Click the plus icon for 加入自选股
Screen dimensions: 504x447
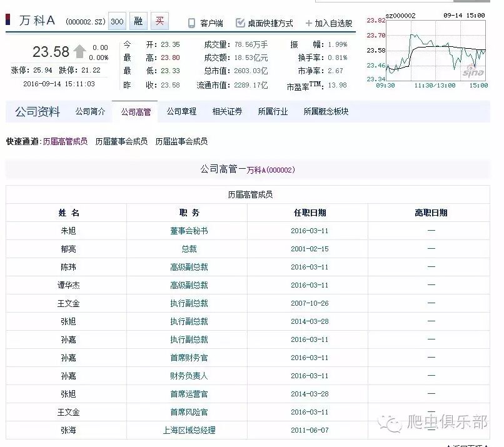(308, 23)
